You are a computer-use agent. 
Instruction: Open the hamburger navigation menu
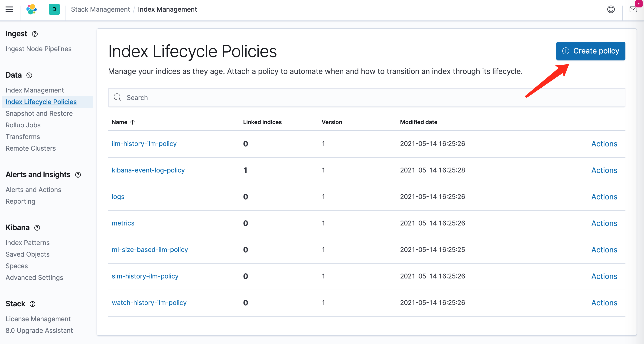point(9,10)
